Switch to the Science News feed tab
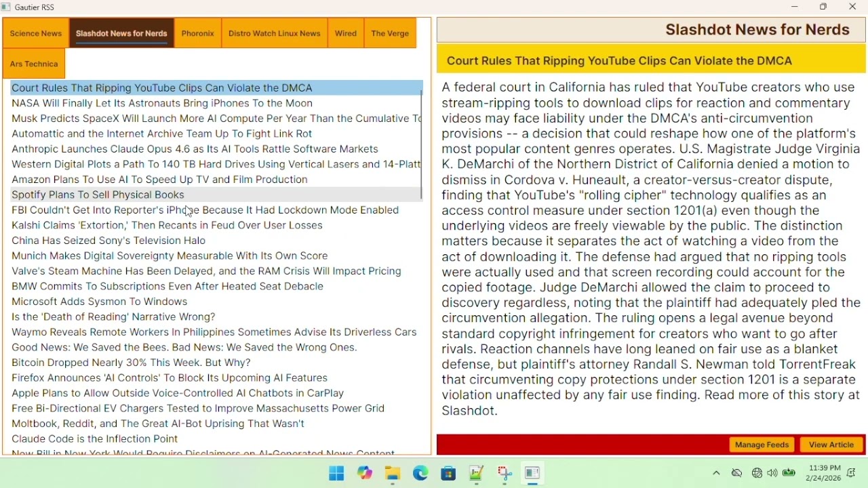The image size is (868, 488). (36, 34)
